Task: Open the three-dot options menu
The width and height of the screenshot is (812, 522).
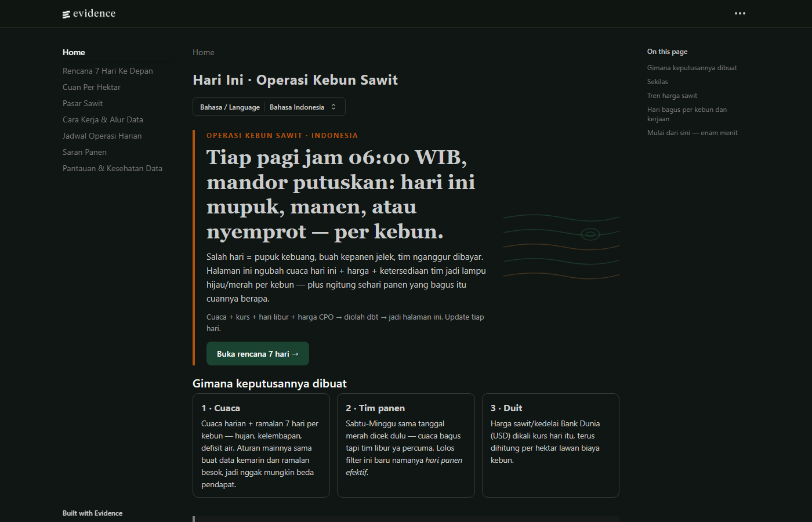Action: 740,13
